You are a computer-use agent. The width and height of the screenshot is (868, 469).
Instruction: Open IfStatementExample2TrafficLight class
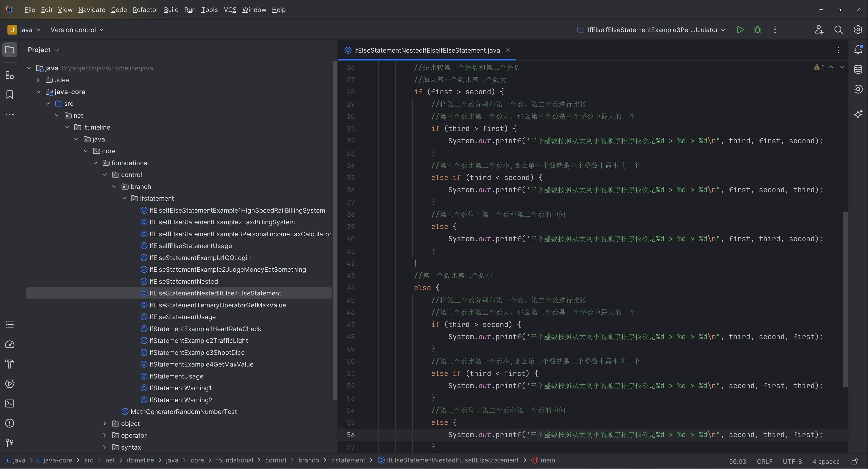click(198, 340)
